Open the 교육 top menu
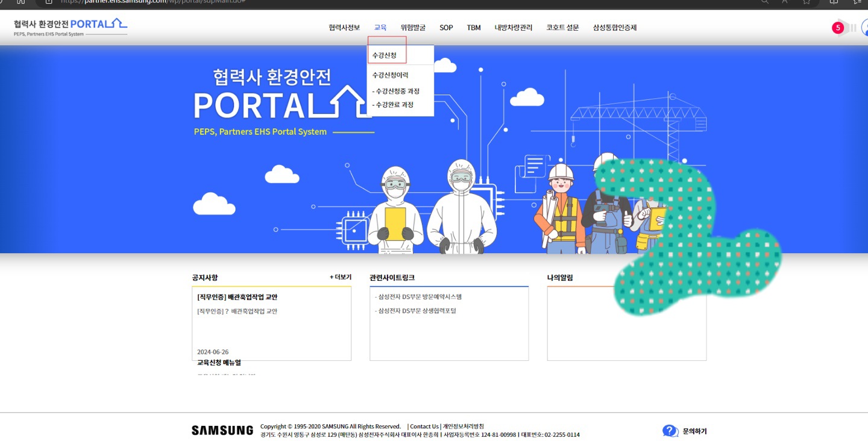Screen dimensions: 868x441 380,28
